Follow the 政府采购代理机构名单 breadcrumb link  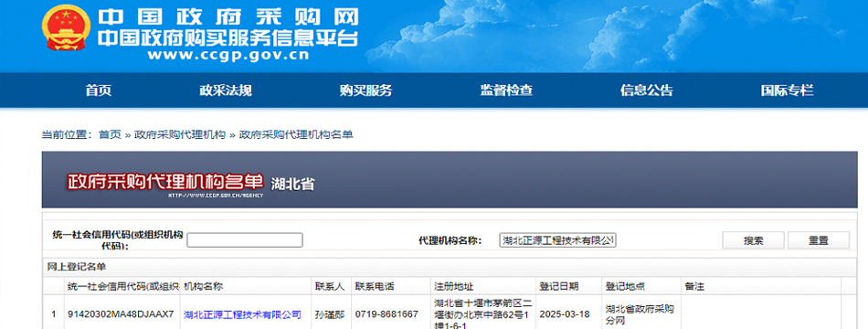point(296,134)
